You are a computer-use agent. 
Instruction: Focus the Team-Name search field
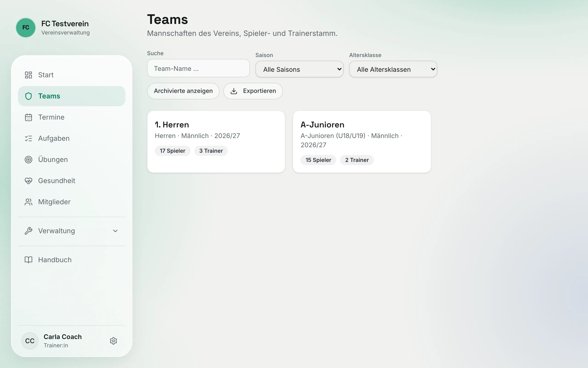[x=198, y=68]
